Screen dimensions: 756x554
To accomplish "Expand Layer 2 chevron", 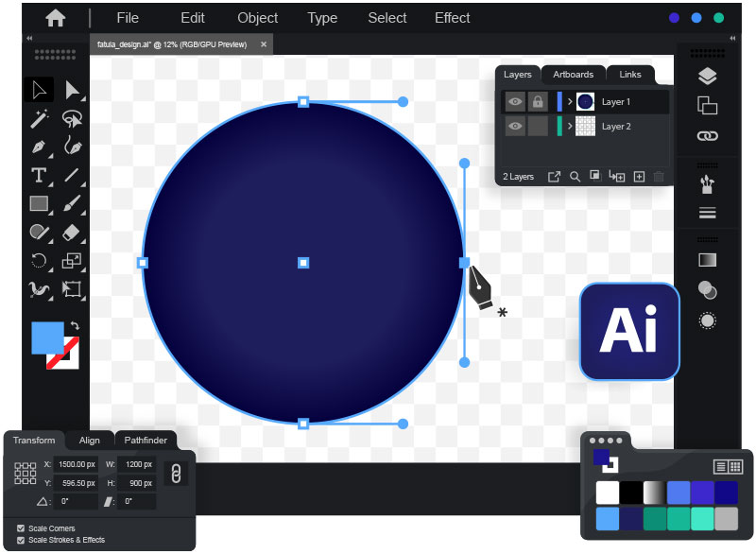I will 570,127.
